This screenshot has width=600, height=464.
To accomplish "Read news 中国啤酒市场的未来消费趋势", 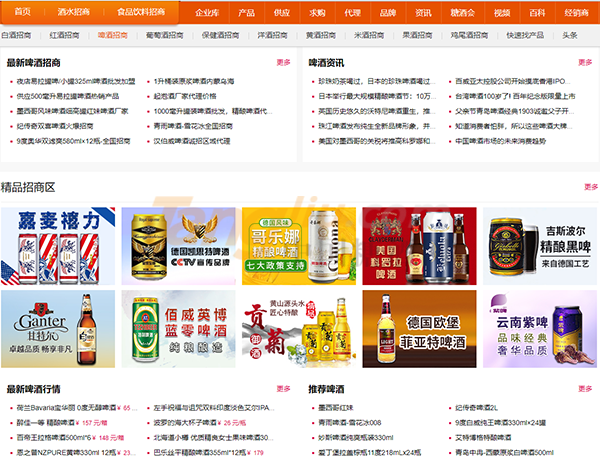I will (x=501, y=141).
